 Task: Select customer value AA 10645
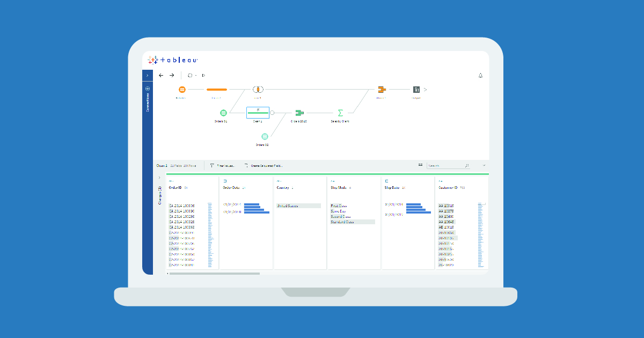click(447, 222)
